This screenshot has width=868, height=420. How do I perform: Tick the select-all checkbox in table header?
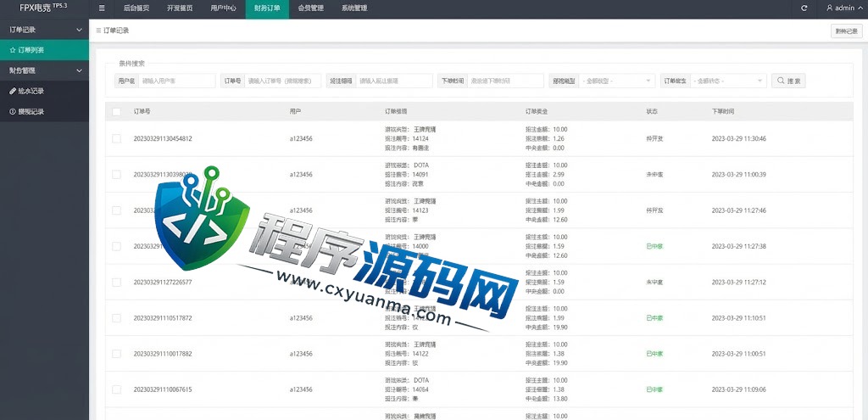pos(116,111)
